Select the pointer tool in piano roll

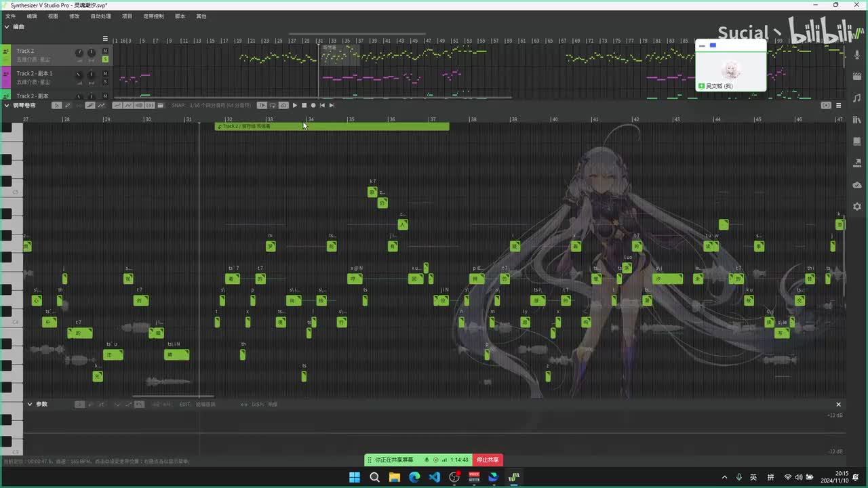pyautogui.click(x=57, y=105)
